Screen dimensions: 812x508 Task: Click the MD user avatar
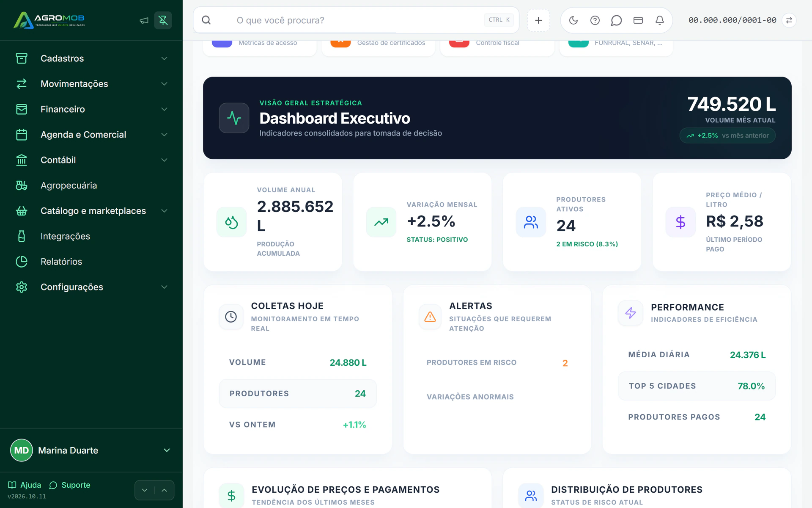[22, 450]
